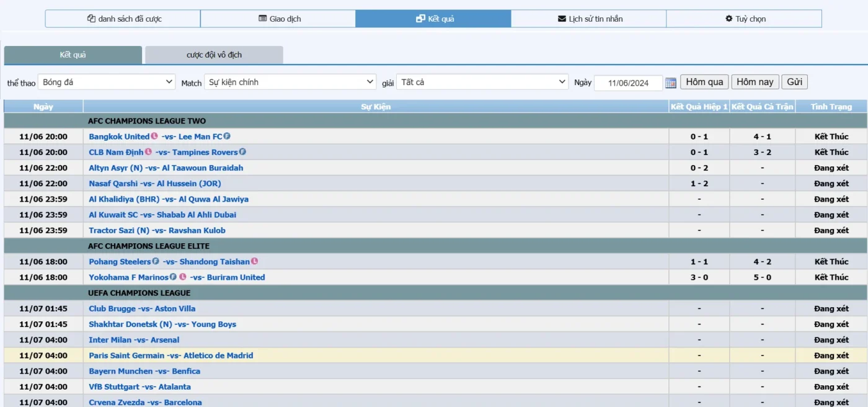The width and height of the screenshot is (868, 407).
Task: Open the Tuỳ chọn settings tab
Action: point(744,19)
